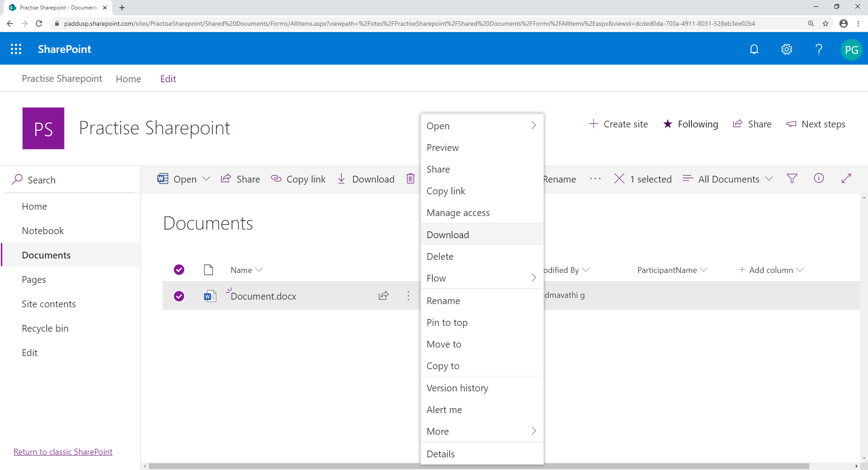Open SharePoint notifications bell
This screenshot has height=470, width=868.
(x=754, y=49)
